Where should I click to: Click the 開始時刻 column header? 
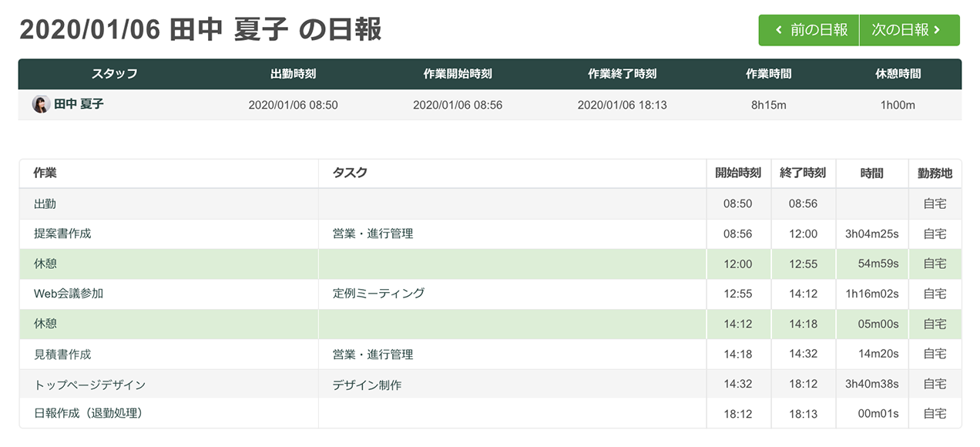click(738, 173)
